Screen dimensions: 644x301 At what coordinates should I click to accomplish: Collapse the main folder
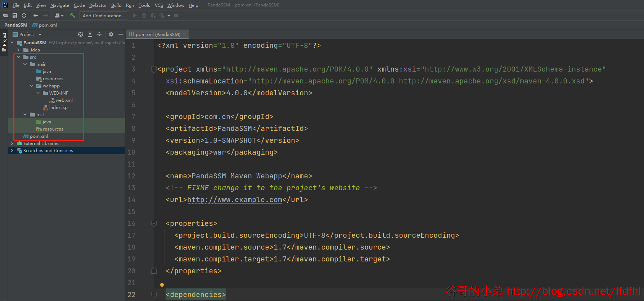pyautogui.click(x=25, y=64)
